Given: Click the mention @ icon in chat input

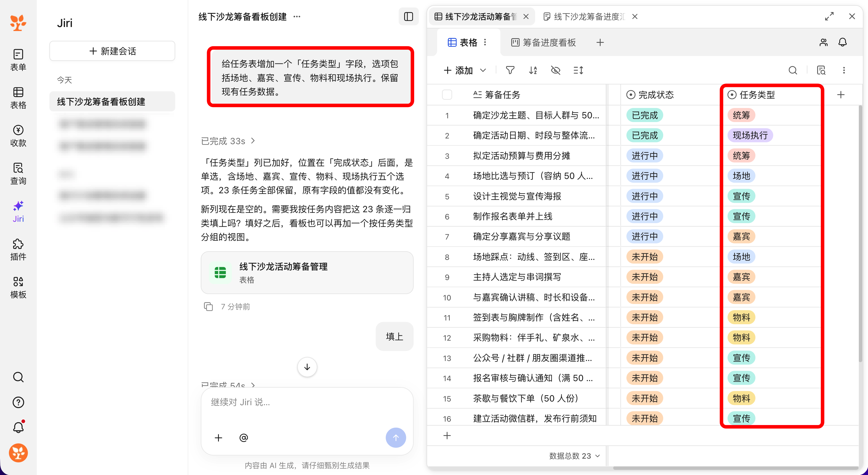Looking at the screenshot, I should [244, 438].
